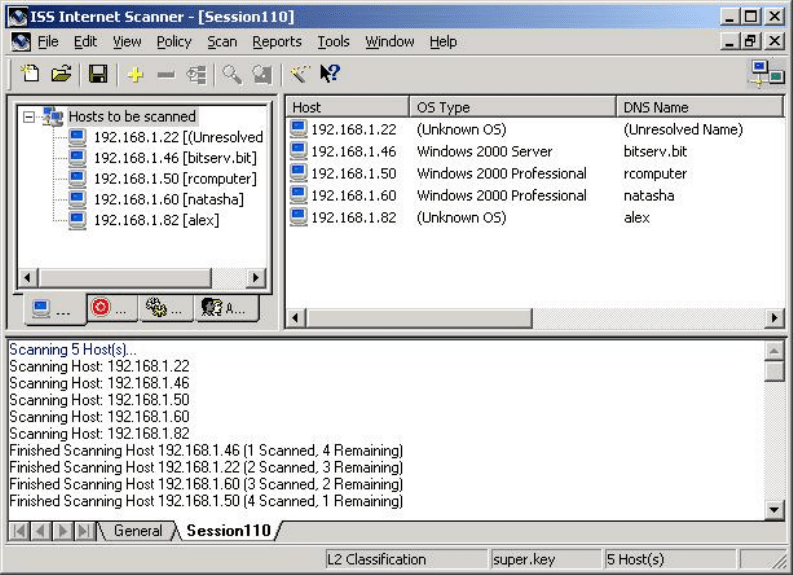Image resolution: width=793 pixels, height=575 pixels.
Task: Open the Policy menu
Action: point(174,42)
